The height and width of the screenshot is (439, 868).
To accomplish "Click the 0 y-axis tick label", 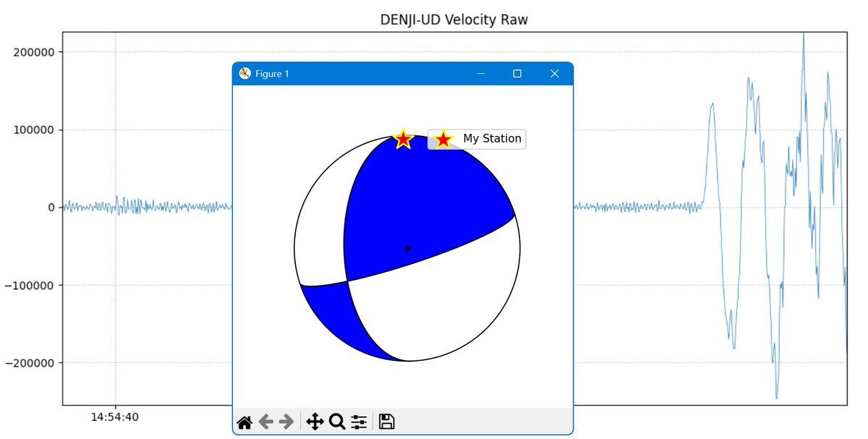I will coord(51,208).
